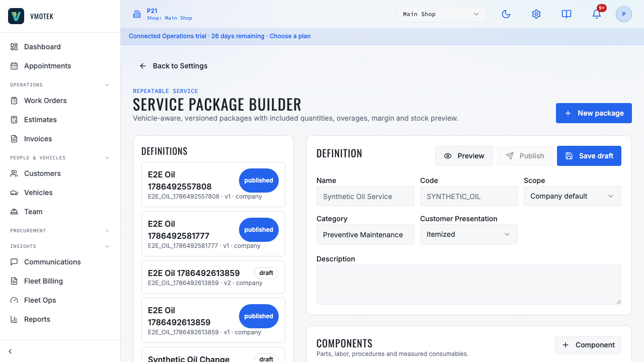Image resolution: width=644 pixels, height=362 pixels.
Task: Select the E2E Oil 1786492557808 definition
Action: coord(213,185)
